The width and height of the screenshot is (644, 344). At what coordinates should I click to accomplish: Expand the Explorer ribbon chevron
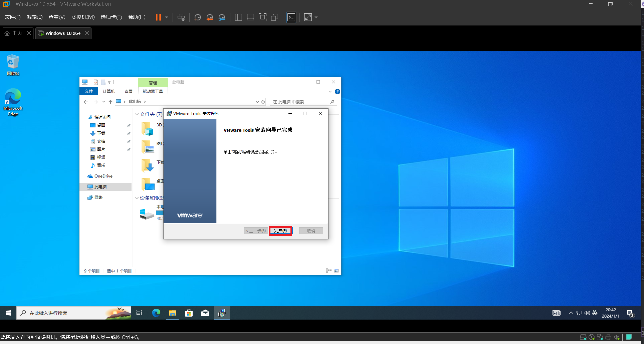click(x=330, y=92)
